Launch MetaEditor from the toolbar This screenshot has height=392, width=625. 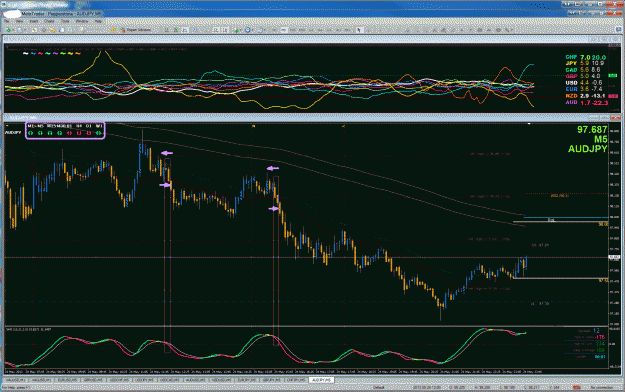(113, 30)
